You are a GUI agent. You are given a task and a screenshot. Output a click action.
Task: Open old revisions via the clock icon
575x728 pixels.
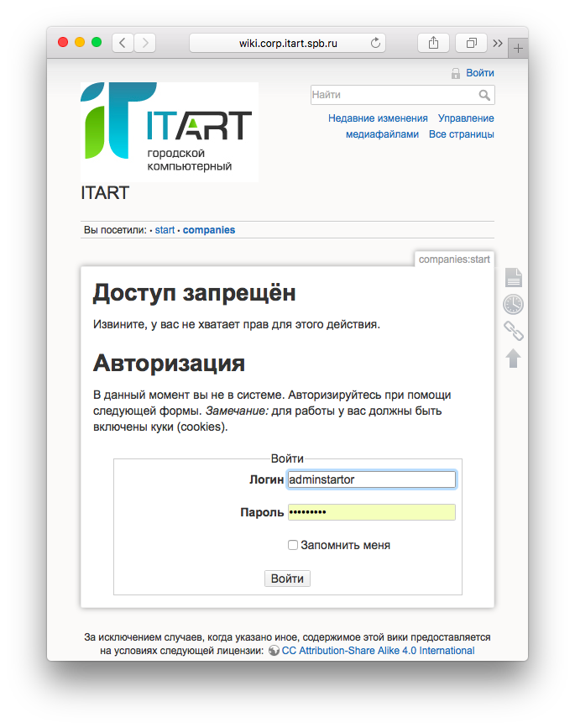513,304
